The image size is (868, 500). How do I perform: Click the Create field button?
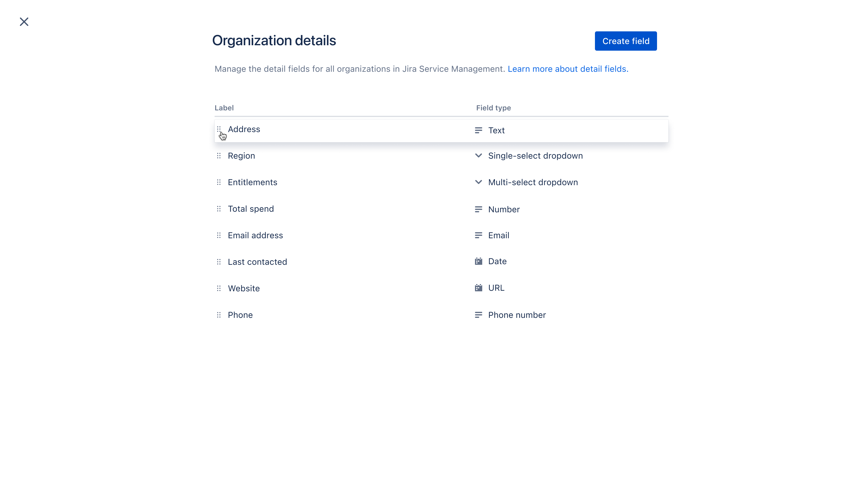(x=625, y=41)
